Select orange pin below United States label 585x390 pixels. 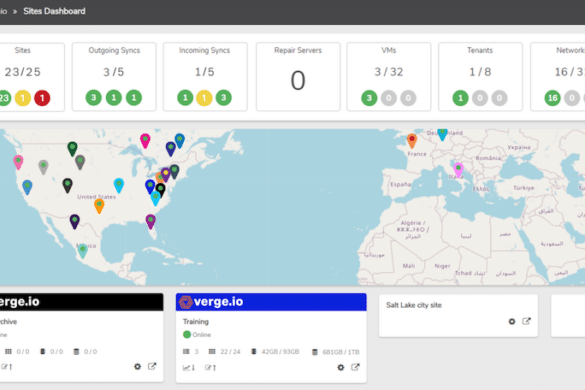tap(99, 206)
